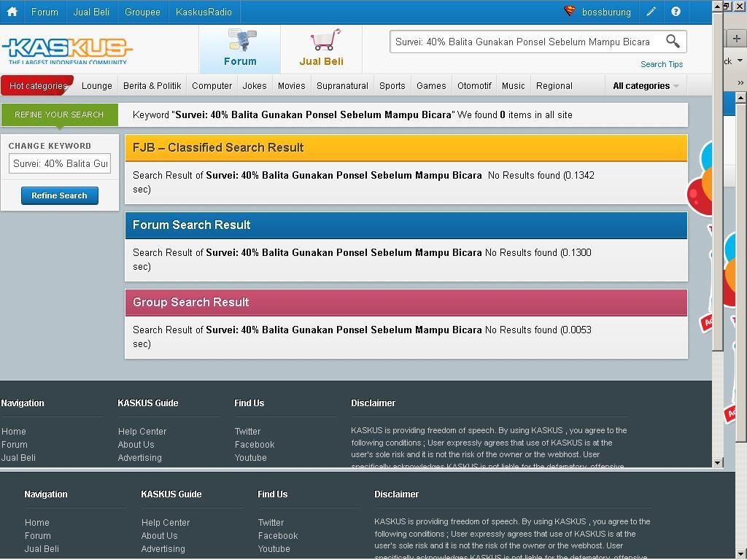This screenshot has height=560, width=747.
Task: Open the bossburung username menu
Action: point(606,12)
